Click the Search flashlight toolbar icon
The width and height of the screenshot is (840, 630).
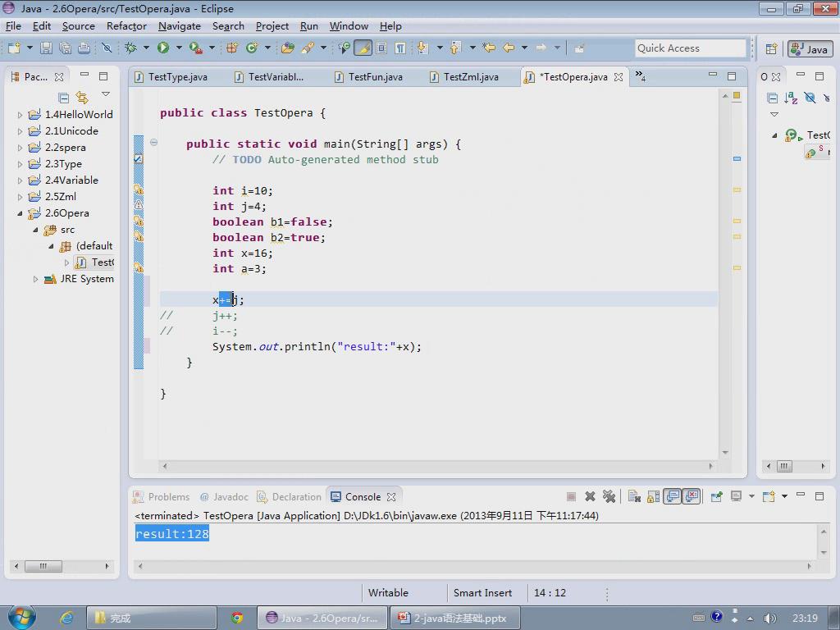click(308, 48)
